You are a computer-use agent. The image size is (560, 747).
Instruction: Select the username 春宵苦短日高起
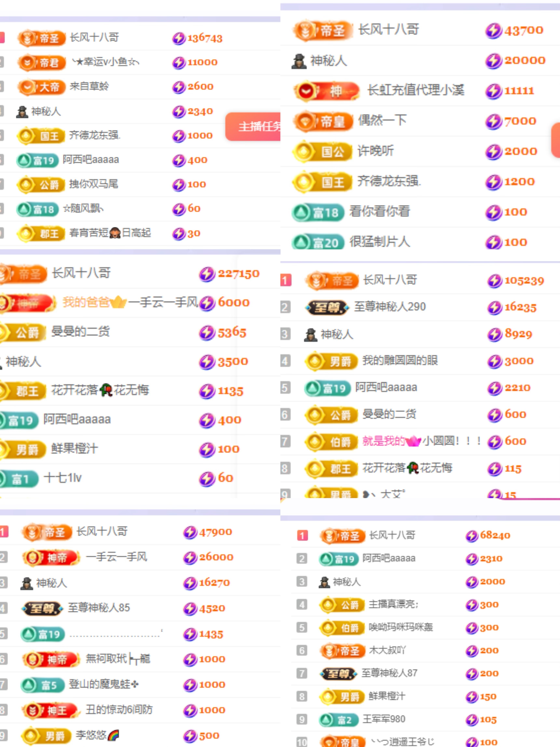click(x=110, y=233)
